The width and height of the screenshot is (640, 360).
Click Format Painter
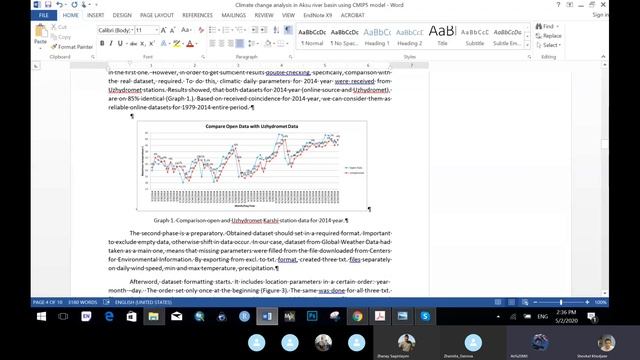pos(72,47)
